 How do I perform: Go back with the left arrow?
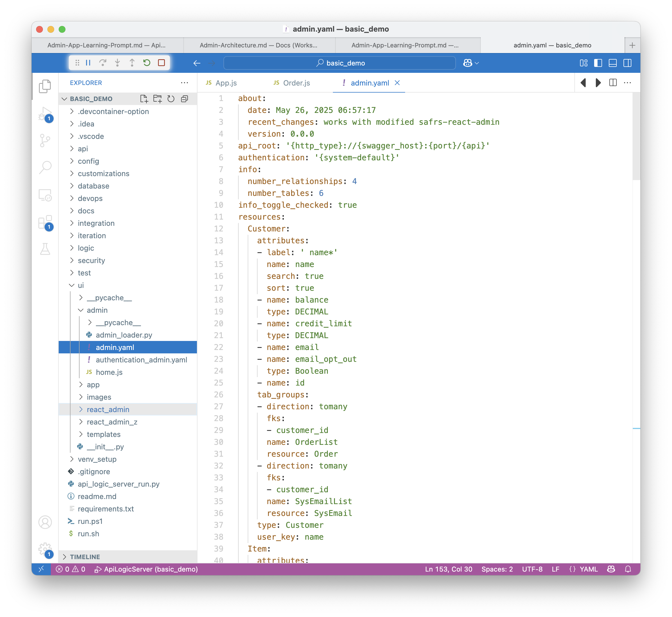(197, 63)
